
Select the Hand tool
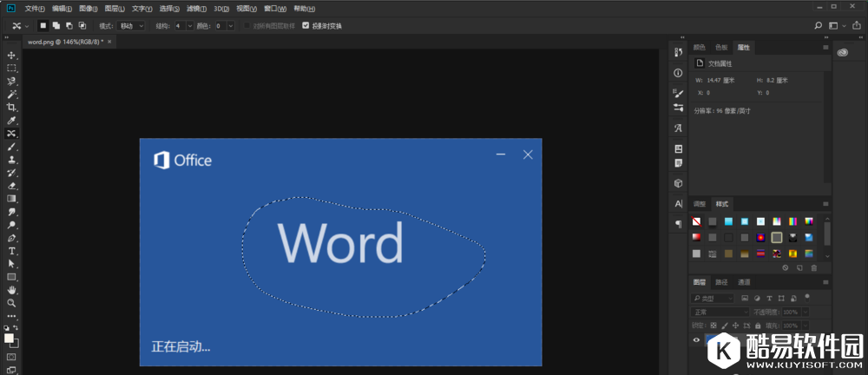pos(11,290)
